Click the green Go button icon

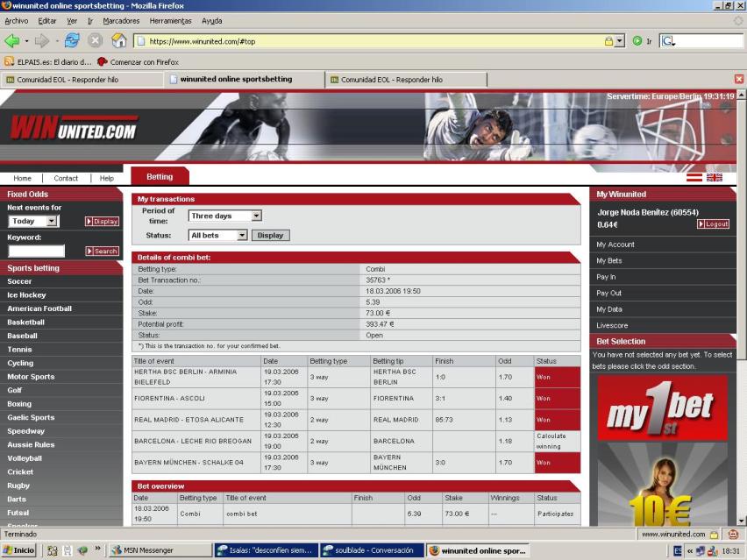pyautogui.click(x=637, y=40)
